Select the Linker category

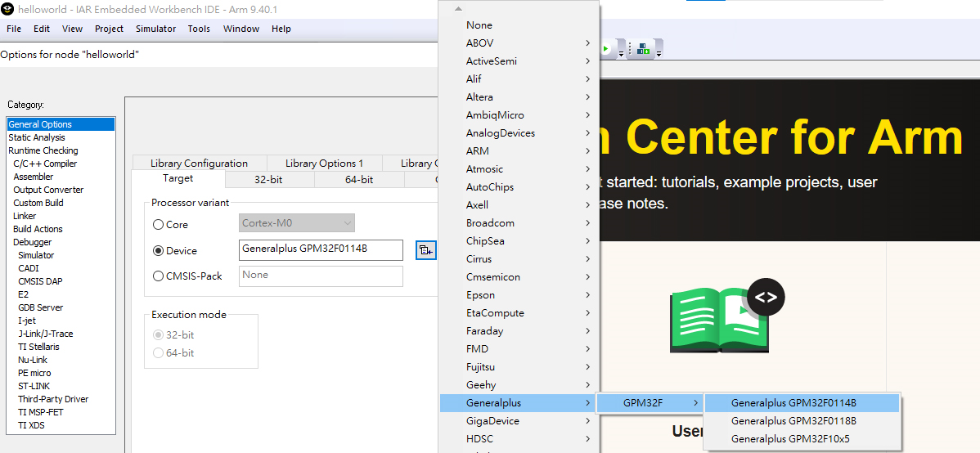point(25,216)
